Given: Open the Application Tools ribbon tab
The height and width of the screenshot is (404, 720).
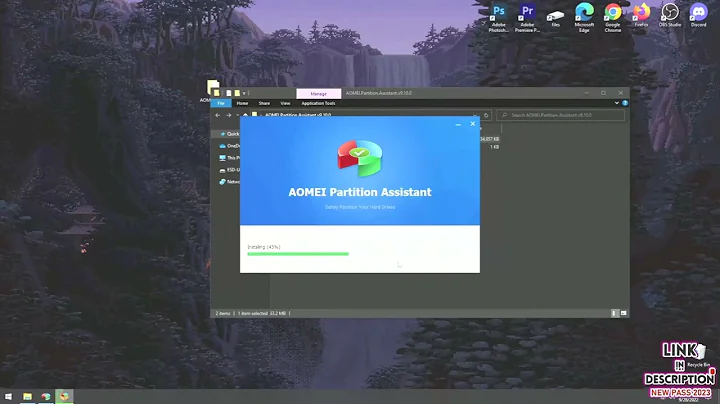Looking at the screenshot, I should (318, 103).
